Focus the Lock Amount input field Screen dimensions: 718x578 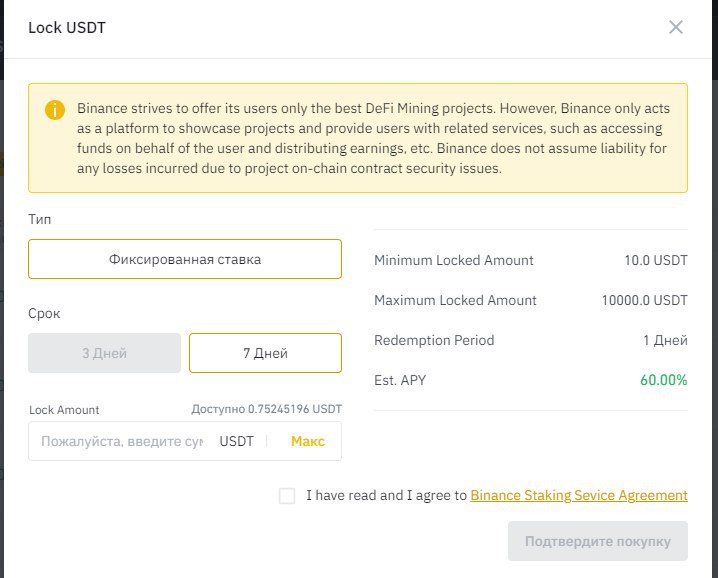click(x=121, y=442)
